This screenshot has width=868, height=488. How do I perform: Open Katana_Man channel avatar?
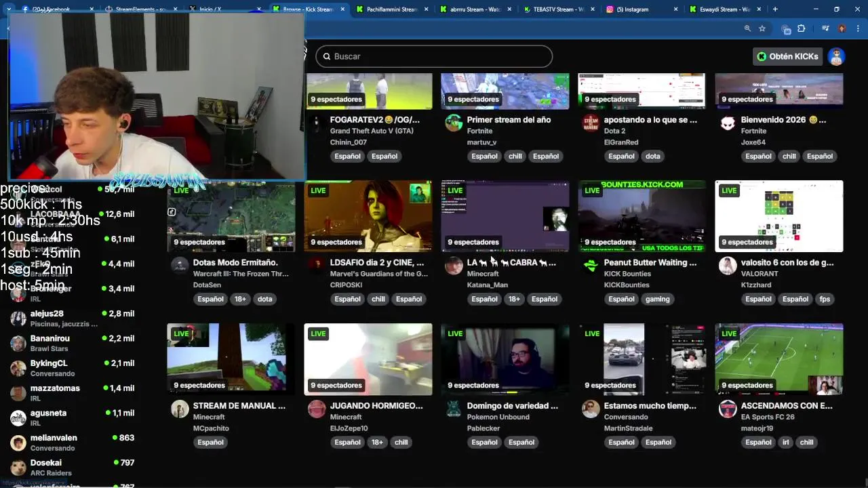coord(454,266)
